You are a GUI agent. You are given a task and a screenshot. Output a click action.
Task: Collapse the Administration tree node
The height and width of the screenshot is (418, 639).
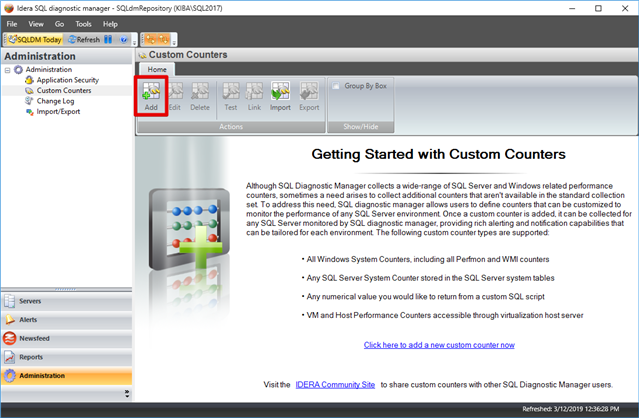click(7, 70)
